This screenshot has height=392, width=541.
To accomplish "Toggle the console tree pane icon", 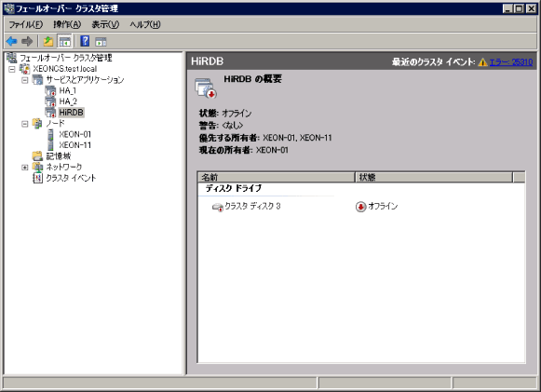I will point(64,41).
